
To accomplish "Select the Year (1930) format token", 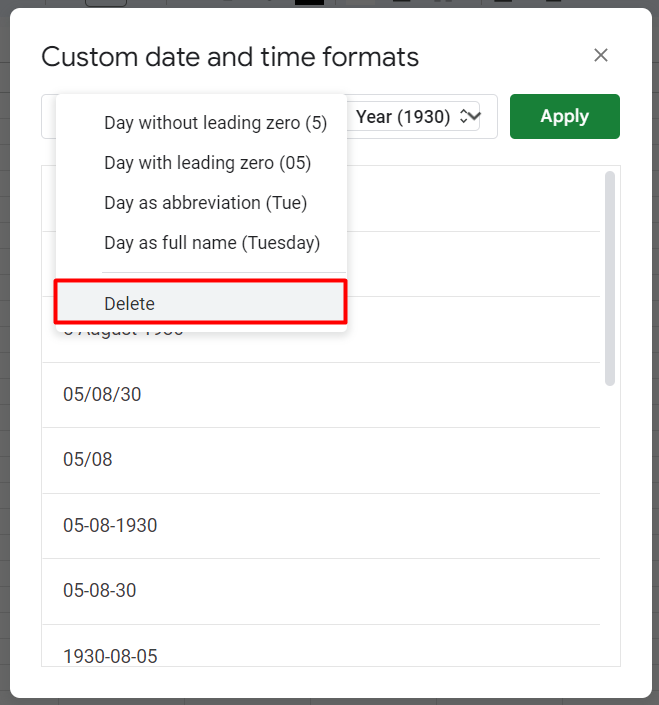I will pos(403,116).
